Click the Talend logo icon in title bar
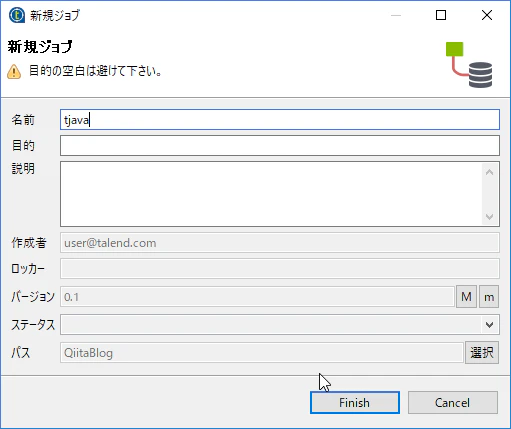The width and height of the screenshot is (511, 429). (17, 15)
